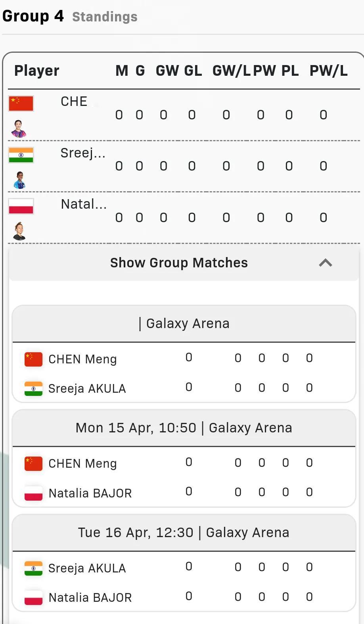Click Sreeja AKULA in Tue 16 Apr match
Screen dimensions: 364x624
pos(87,568)
